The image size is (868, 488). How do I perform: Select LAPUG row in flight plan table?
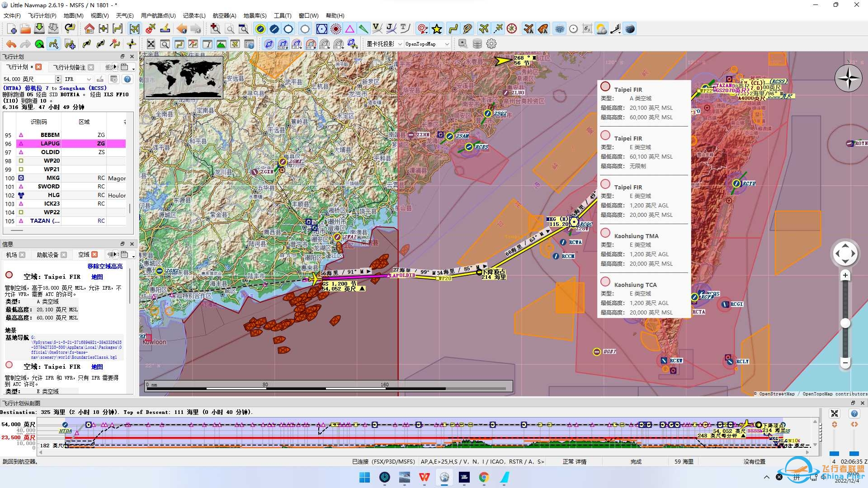71,144
